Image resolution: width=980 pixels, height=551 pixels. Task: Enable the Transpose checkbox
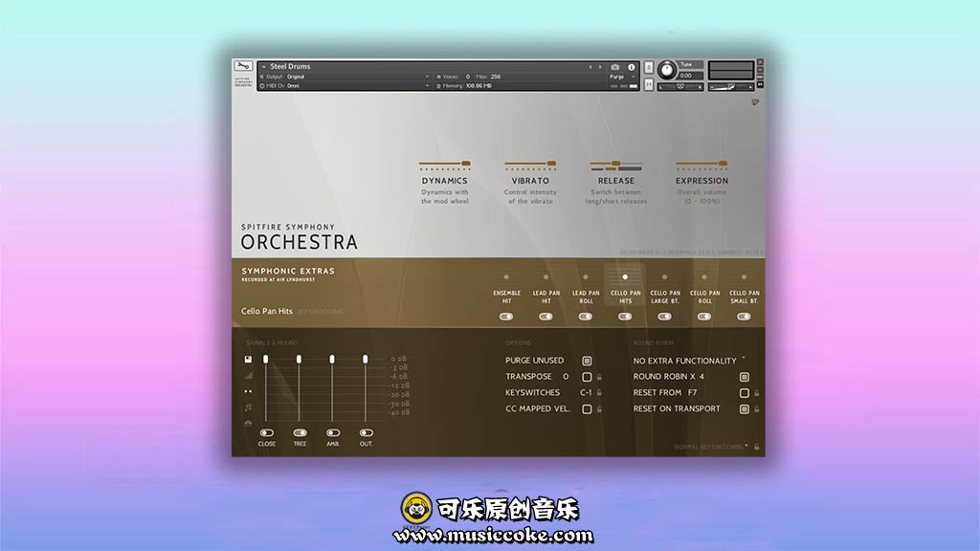click(587, 377)
